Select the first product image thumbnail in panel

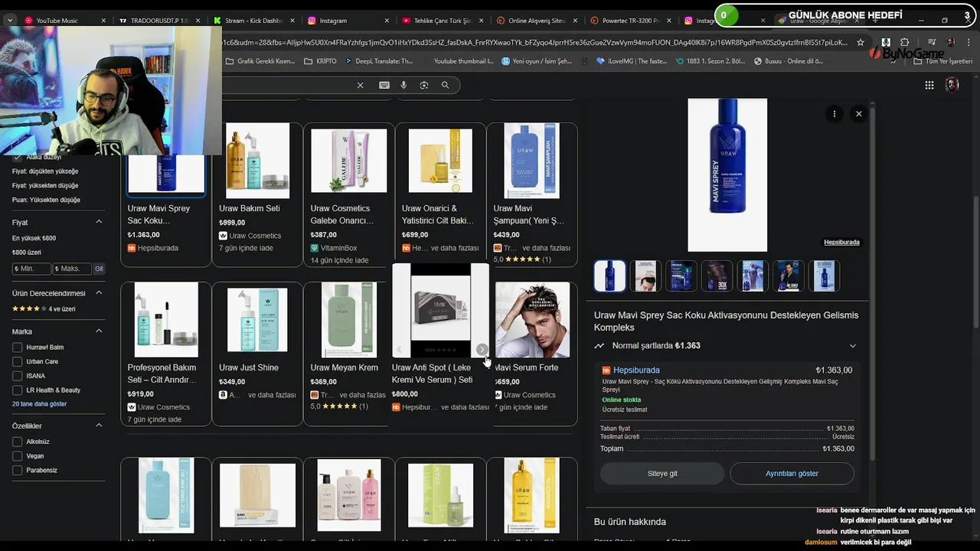point(610,276)
